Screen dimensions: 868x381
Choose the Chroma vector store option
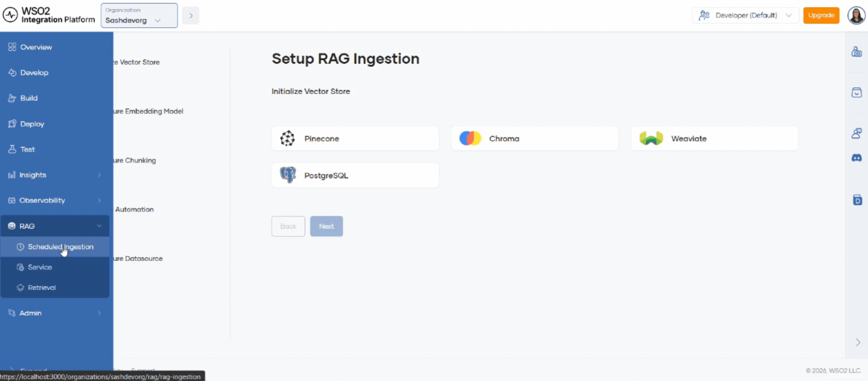[534, 138]
